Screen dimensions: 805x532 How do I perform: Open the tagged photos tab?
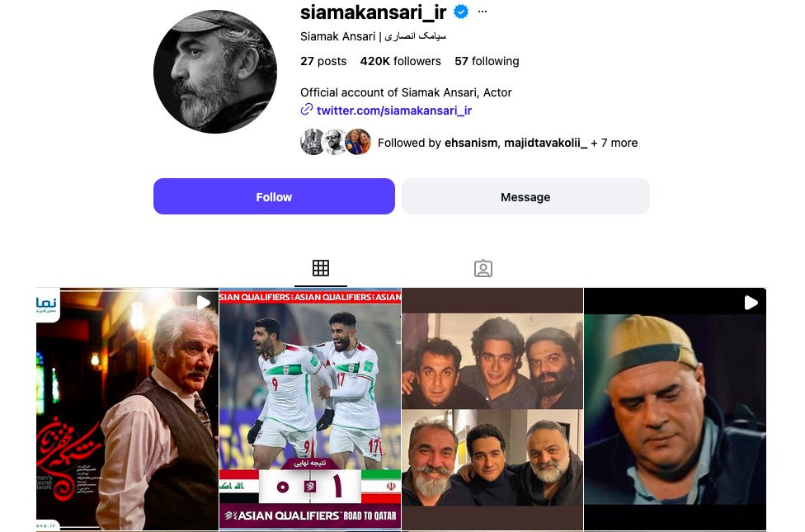pos(483,269)
